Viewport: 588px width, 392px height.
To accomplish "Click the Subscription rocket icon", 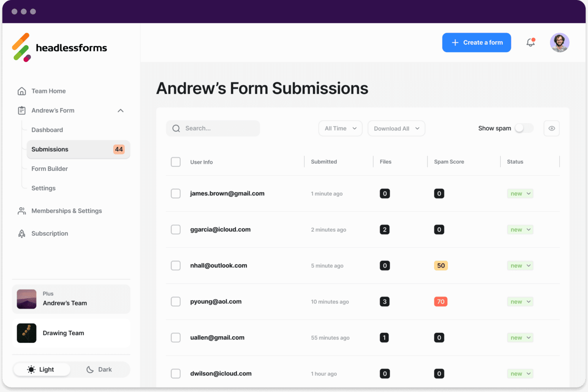I will [x=22, y=233].
